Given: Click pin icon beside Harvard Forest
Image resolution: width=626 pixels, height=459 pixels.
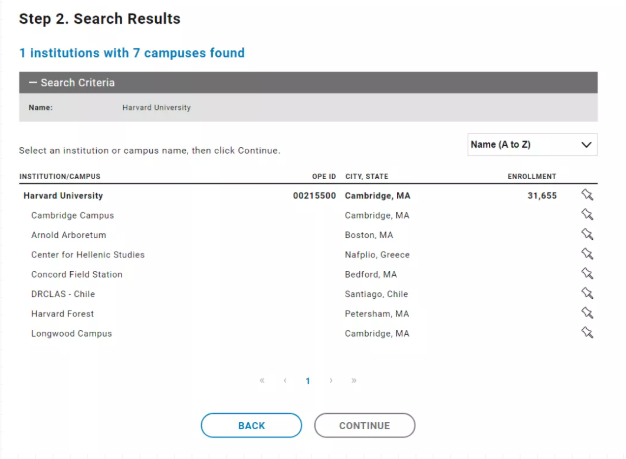Looking at the screenshot, I should 587,314.
